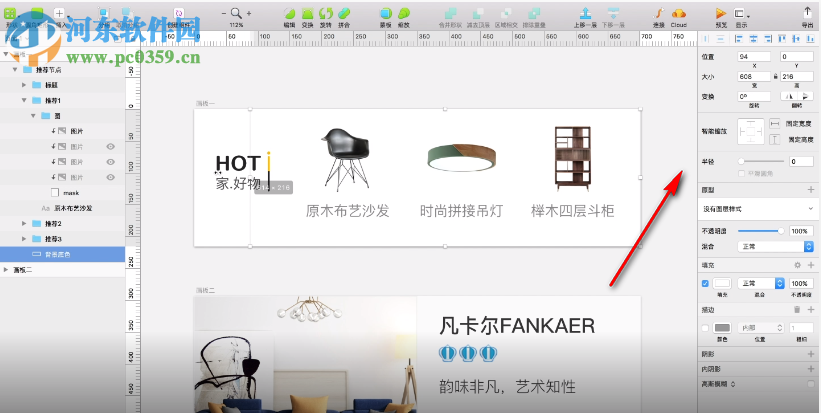Click the flip vertical button
The height and width of the screenshot is (413, 821).
click(x=806, y=96)
